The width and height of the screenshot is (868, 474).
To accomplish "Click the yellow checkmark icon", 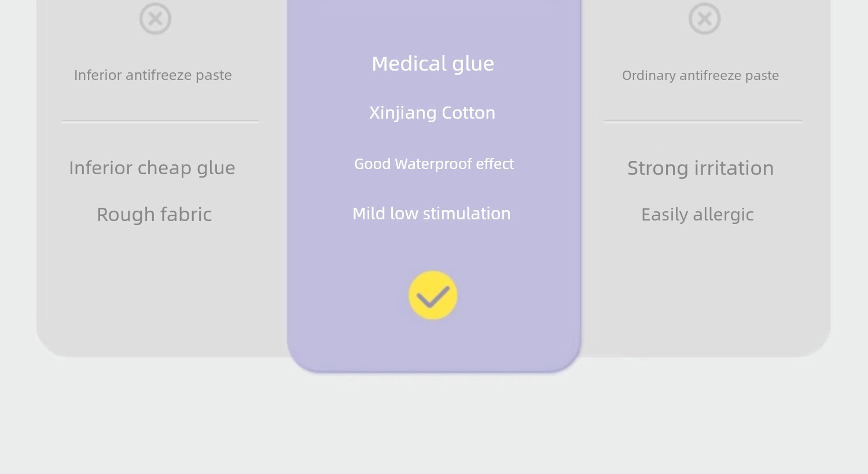I will (x=433, y=295).
